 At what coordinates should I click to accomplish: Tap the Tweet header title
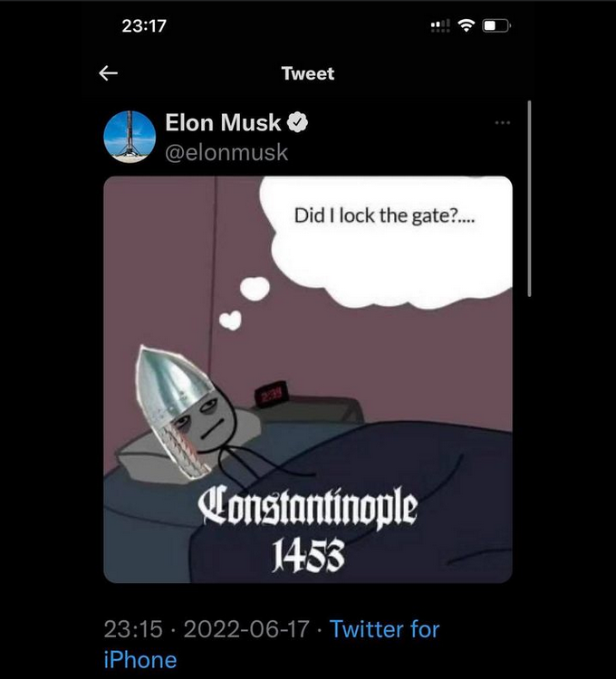(x=308, y=73)
